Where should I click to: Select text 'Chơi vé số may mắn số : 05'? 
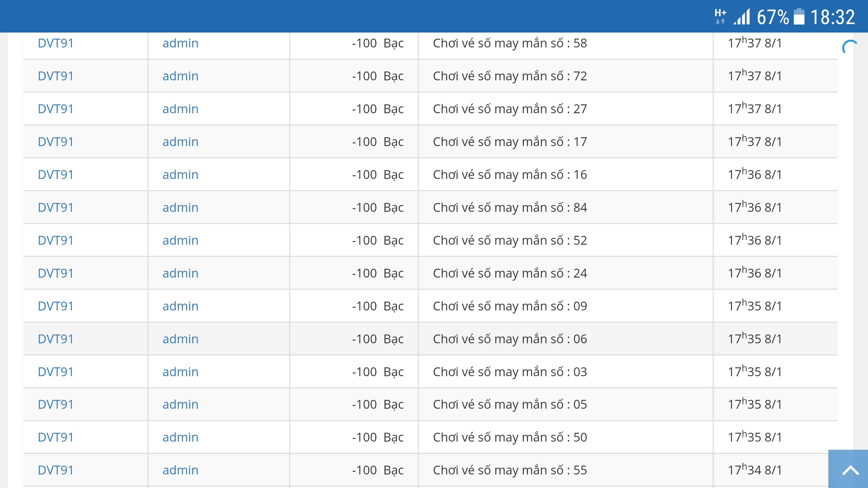(510, 405)
